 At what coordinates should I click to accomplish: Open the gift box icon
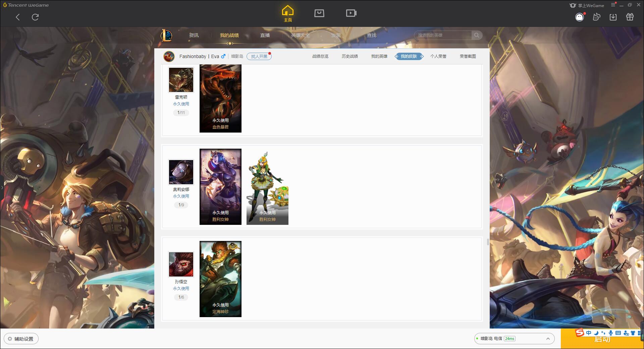pyautogui.click(x=630, y=17)
